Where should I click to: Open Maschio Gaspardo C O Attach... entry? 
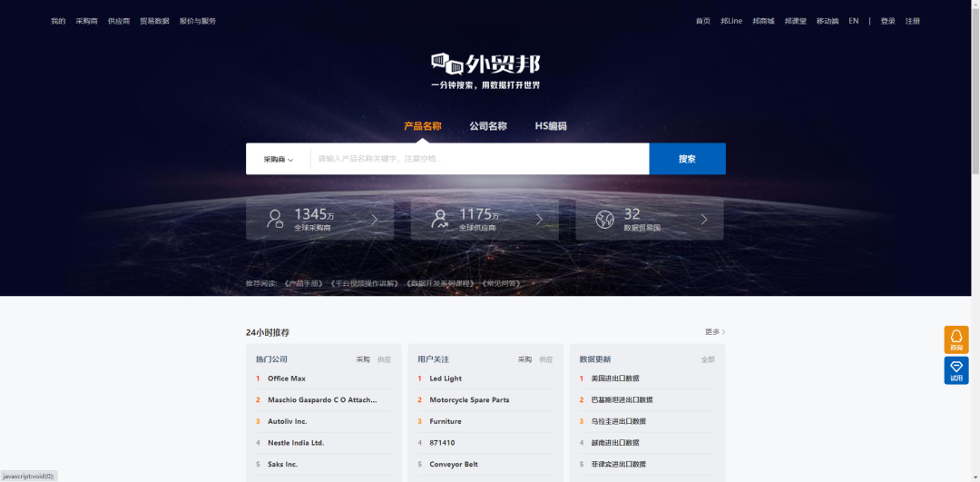(322, 400)
